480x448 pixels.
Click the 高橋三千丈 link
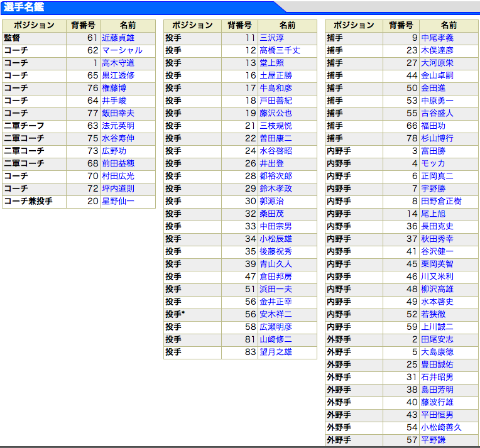pos(280,50)
